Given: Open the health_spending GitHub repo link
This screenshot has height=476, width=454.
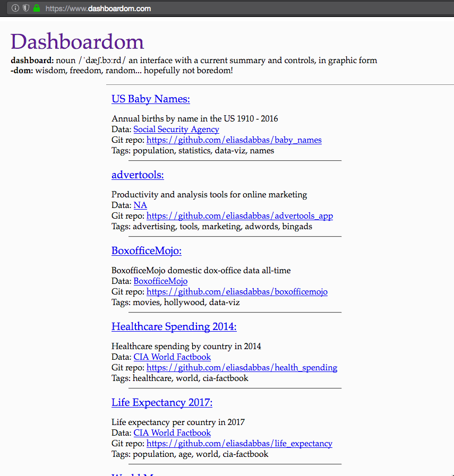Looking at the screenshot, I should click(x=242, y=368).
